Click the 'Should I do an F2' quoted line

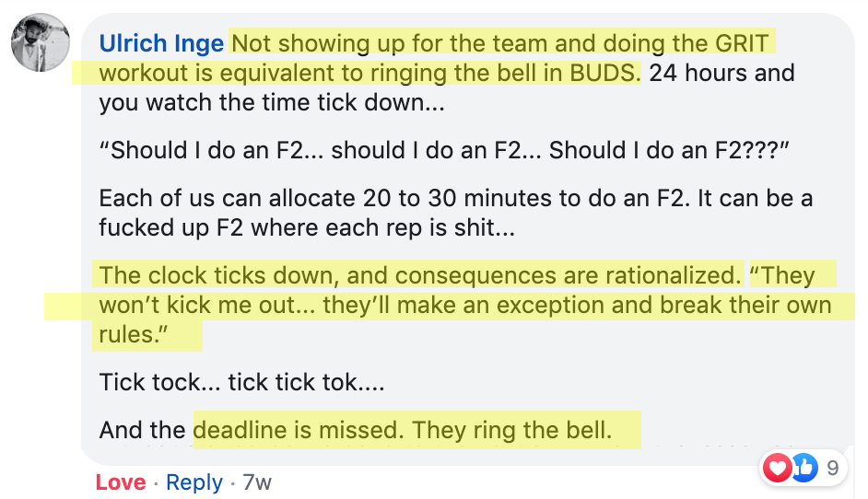pyautogui.click(x=444, y=150)
